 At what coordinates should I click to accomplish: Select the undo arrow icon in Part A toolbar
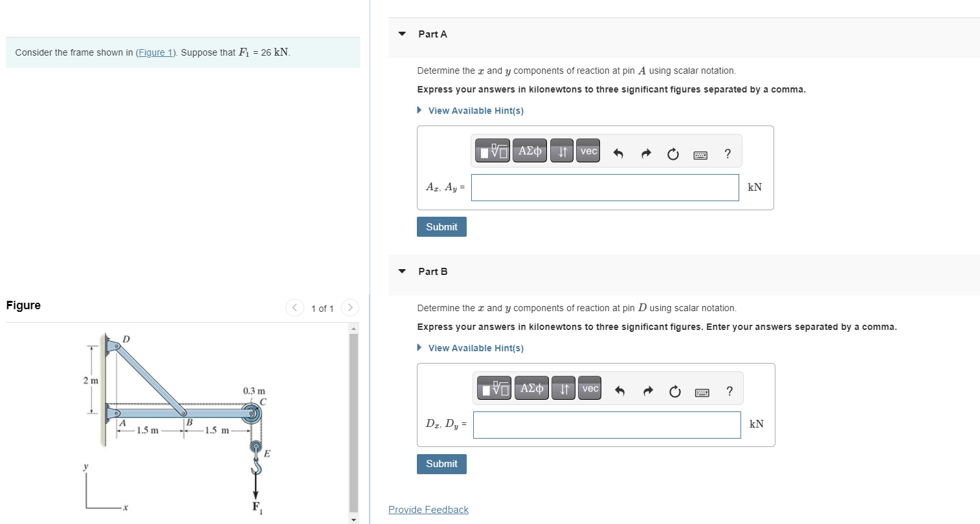point(619,153)
